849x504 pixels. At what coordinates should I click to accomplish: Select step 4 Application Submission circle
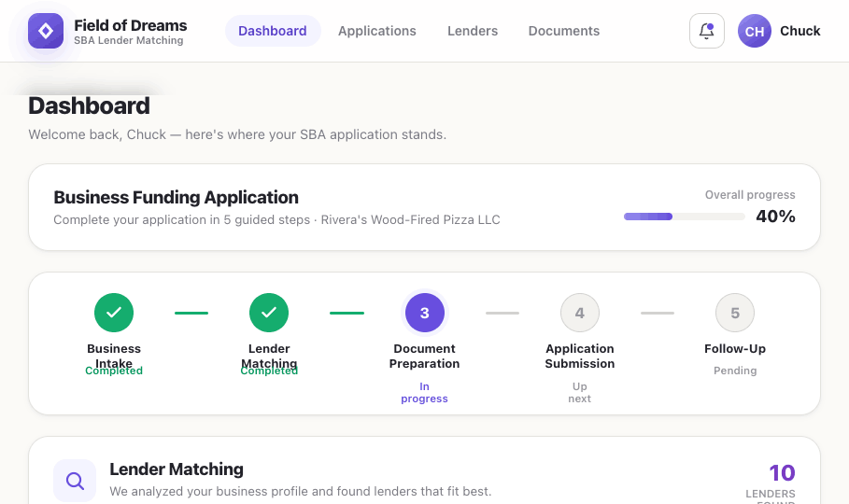click(x=580, y=313)
